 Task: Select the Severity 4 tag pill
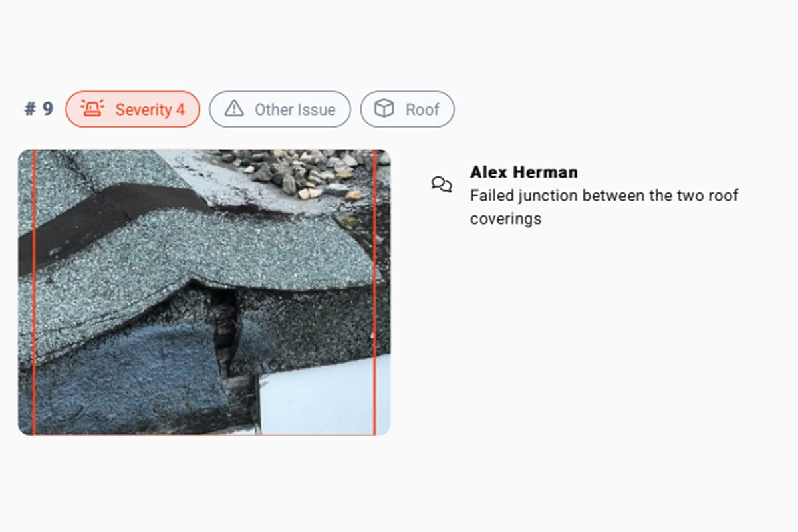click(x=132, y=109)
